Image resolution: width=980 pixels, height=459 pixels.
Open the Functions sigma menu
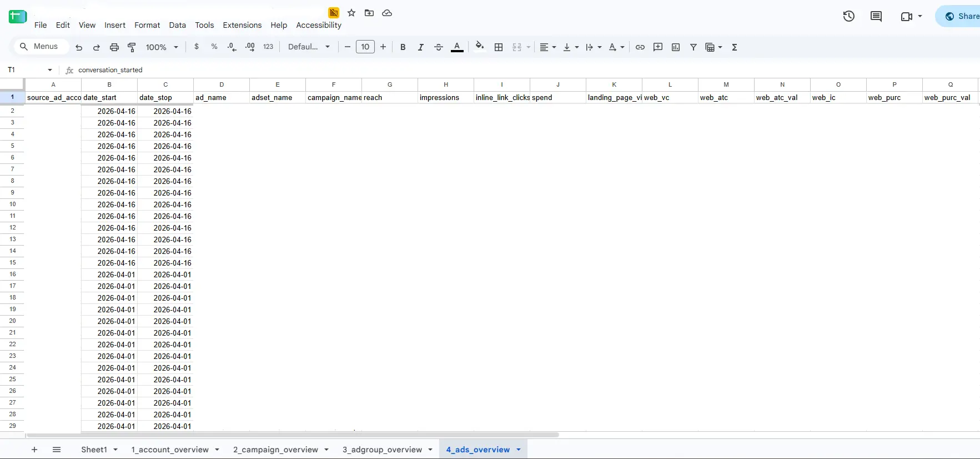735,47
